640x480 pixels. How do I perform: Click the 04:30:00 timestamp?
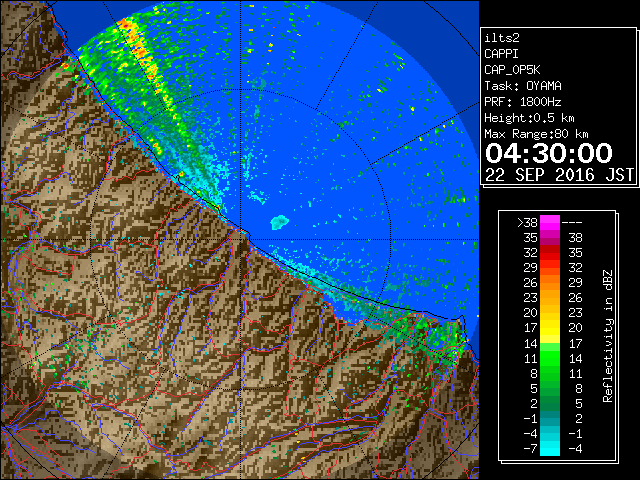point(549,153)
